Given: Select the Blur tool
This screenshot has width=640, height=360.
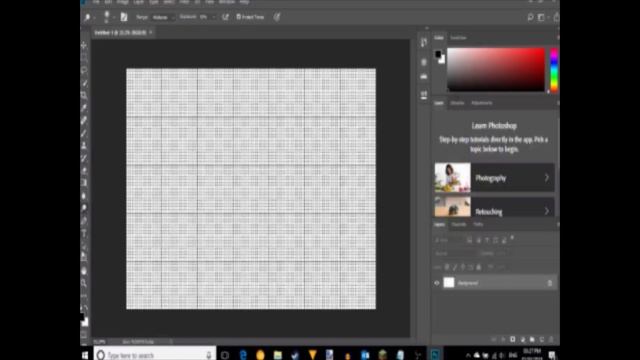Looking at the screenshot, I should [84, 196].
